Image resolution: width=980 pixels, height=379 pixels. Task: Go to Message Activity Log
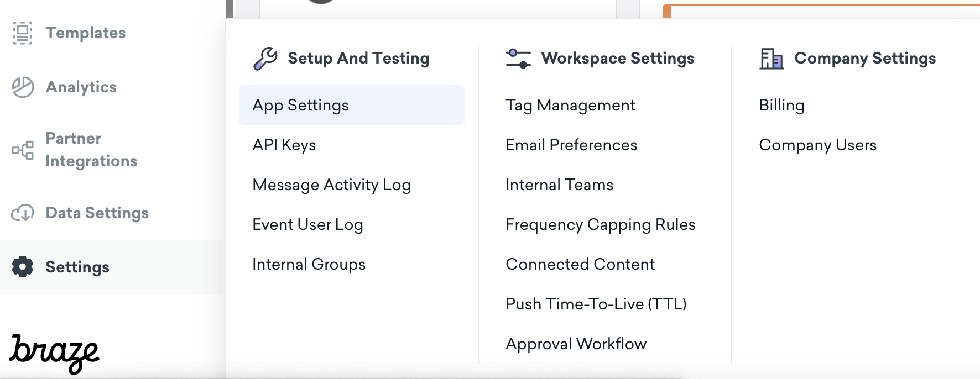coord(331,185)
